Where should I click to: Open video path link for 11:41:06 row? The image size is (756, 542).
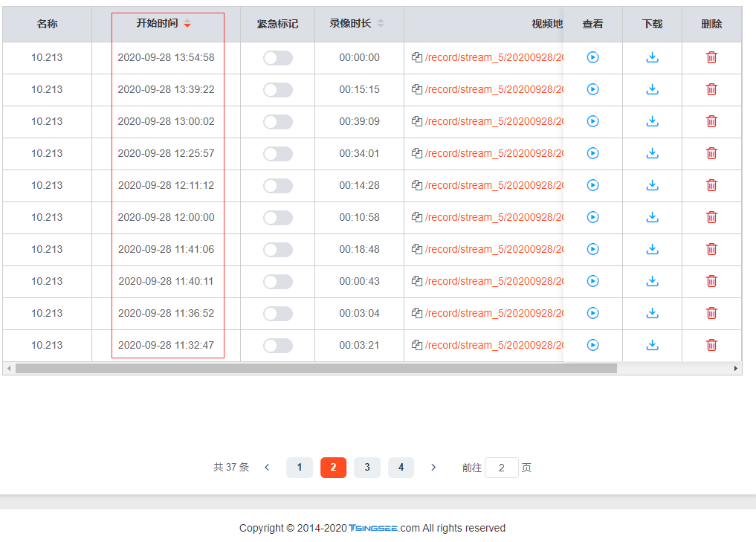click(x=494, y=249)
